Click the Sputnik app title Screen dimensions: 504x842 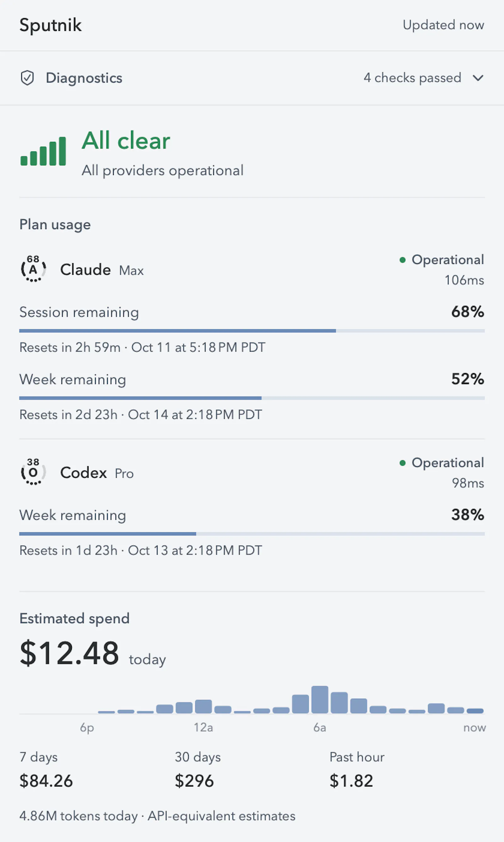pos(51,25)
